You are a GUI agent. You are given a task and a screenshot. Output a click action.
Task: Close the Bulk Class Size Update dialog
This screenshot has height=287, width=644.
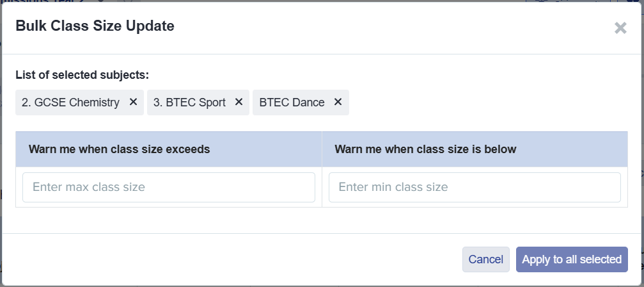(x=620, y=28)
